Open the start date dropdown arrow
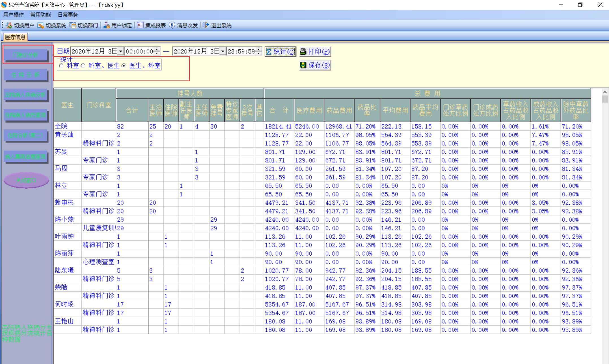Image resolution: width=609 pixels, height=364 pixels. (x=121, y=51)
